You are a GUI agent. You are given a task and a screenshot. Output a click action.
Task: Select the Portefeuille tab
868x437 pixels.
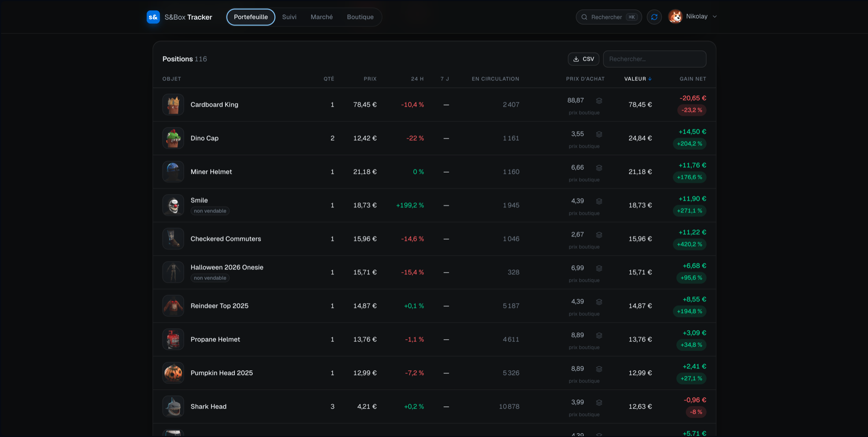tap(251, 17)
